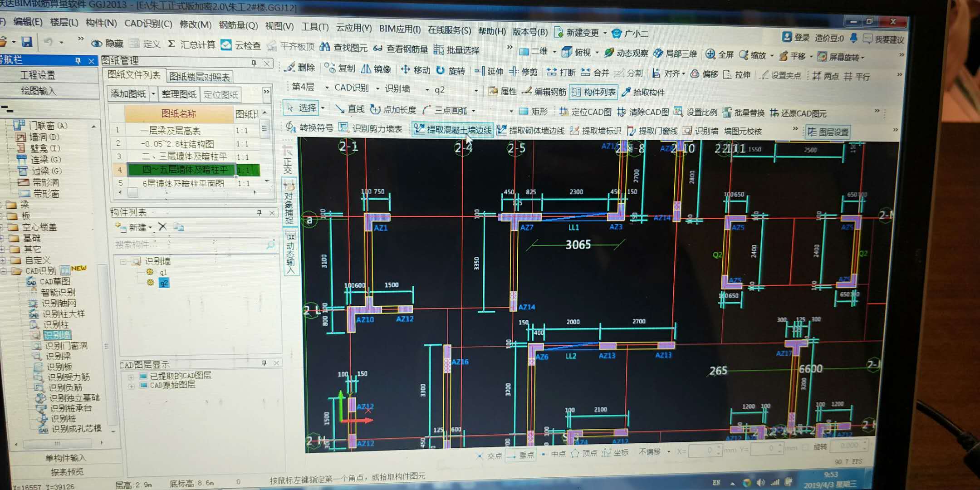Enable 动态观察 (orbit view)
The width and height of the screenshot is (980, 490).
(627, 53)
